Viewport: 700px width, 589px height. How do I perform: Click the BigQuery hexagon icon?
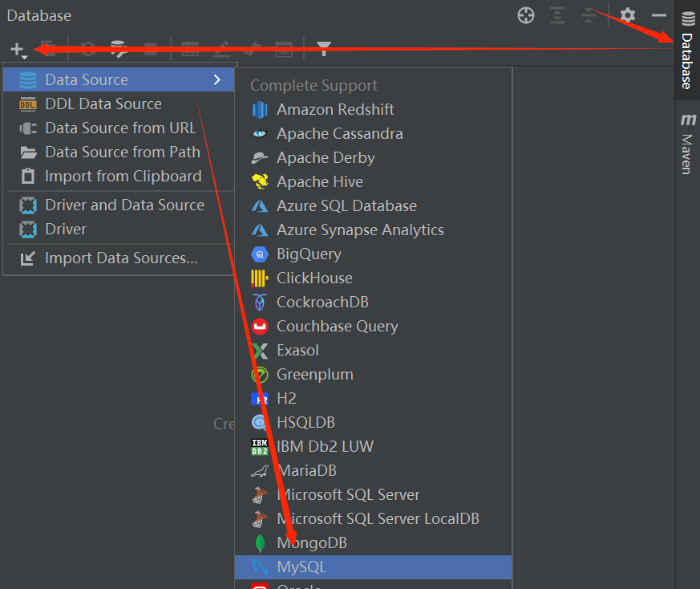click(259, 254)
